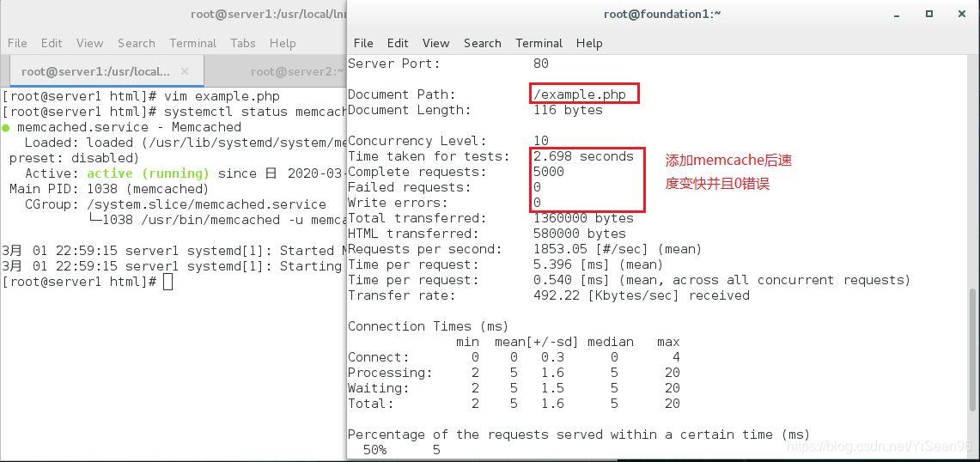Click the 'Server Port:' label
980x462 pixels.
click(x=393, y=64)
